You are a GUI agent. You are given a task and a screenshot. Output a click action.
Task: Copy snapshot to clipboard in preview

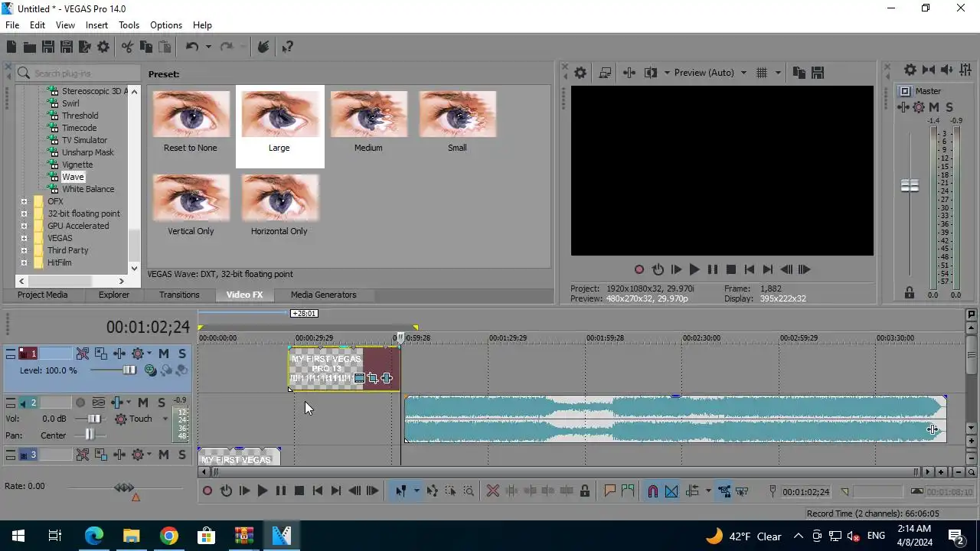tap(799, 73)
